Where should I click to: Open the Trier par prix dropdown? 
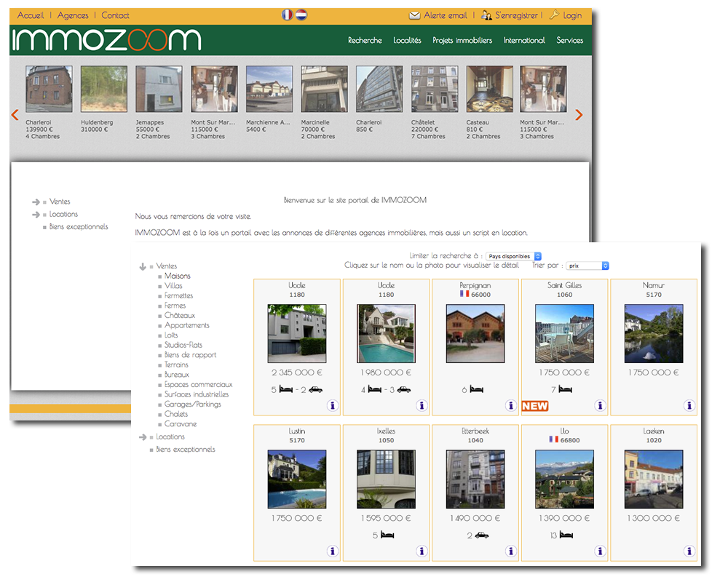tap(587, 266)
